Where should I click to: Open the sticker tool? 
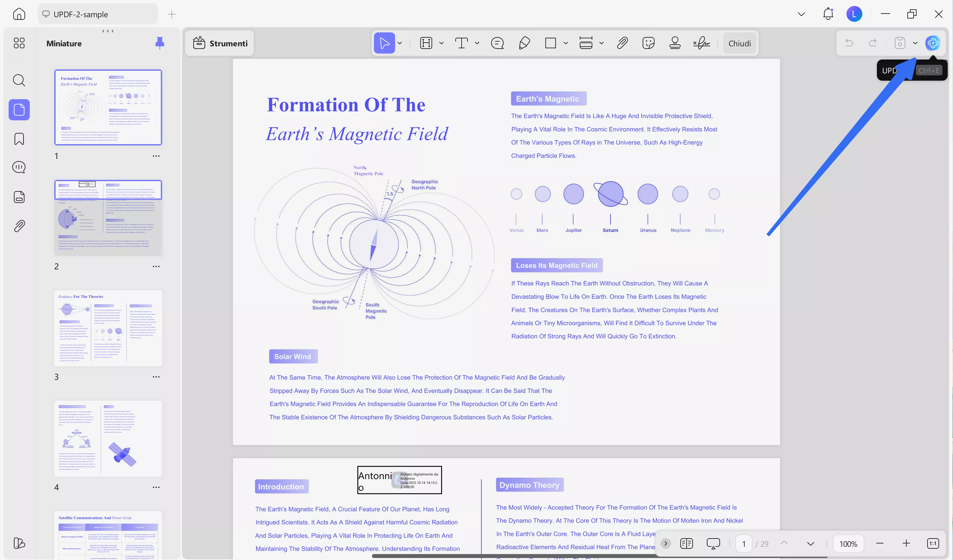tap(648, 43)
